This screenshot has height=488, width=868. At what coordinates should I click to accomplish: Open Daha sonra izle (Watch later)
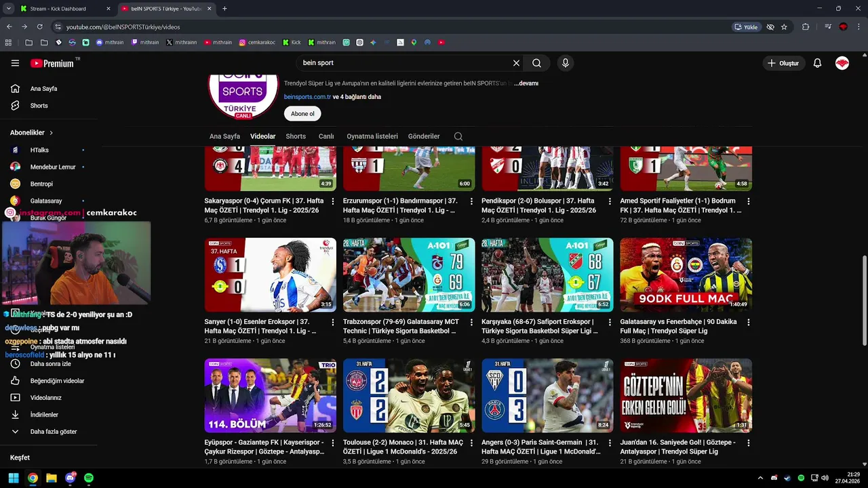click(49, 364)
